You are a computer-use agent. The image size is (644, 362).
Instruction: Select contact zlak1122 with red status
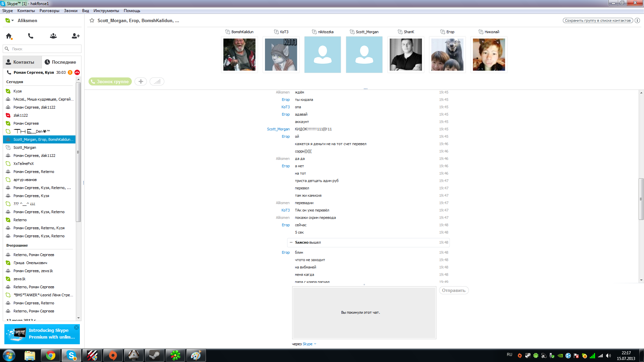tap(39, 115)
